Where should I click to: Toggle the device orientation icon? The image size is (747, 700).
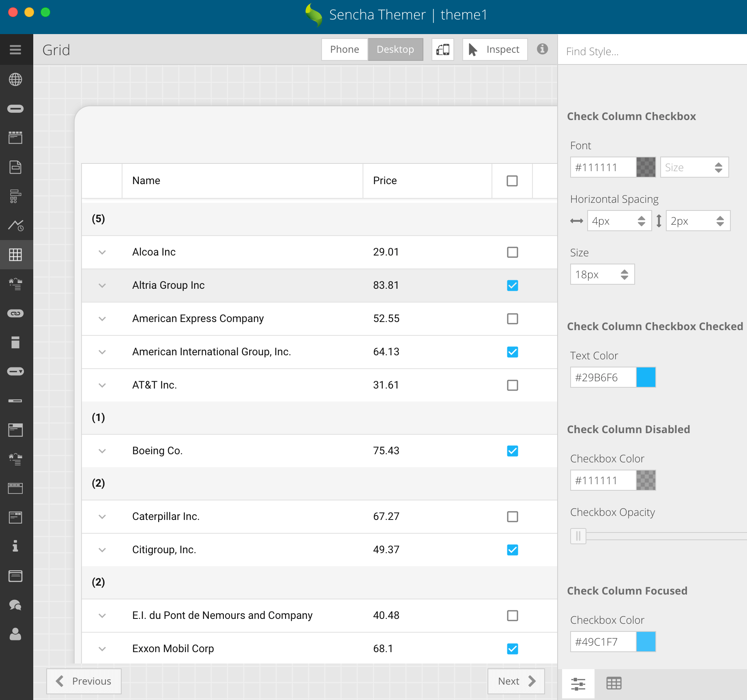coord(442,49)
